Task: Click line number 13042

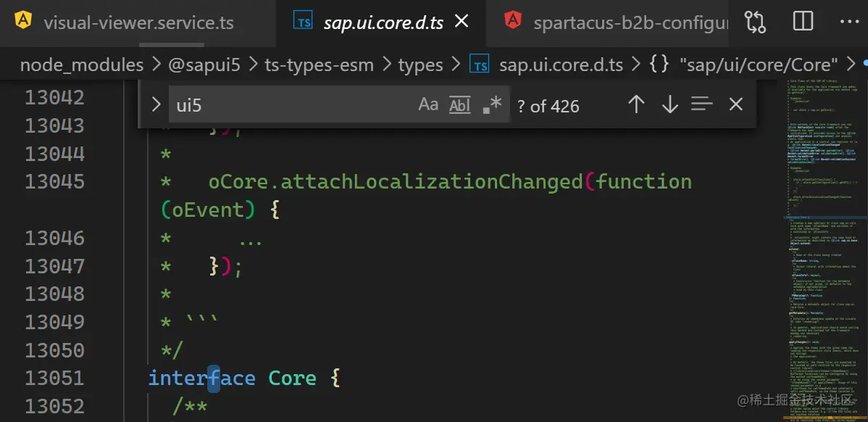Action: (55, 97)
